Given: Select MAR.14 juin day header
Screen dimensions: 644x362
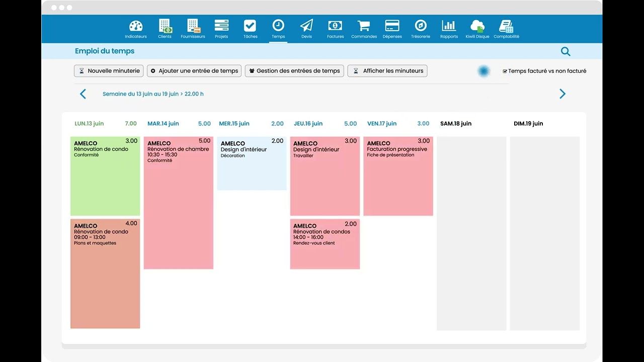Looking at the screenshot, I should 163,124.
